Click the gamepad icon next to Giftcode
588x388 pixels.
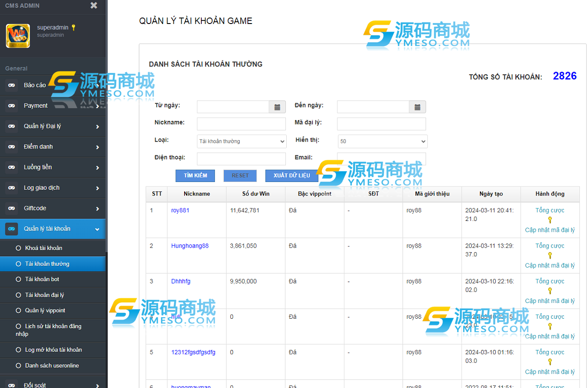pos(12,208)
